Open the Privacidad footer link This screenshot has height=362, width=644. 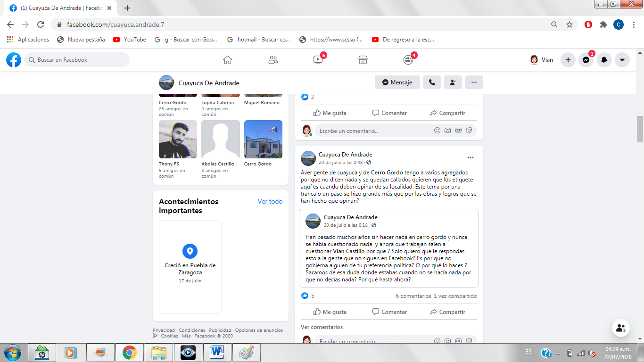pyautogui.click(x=164, y=330)
